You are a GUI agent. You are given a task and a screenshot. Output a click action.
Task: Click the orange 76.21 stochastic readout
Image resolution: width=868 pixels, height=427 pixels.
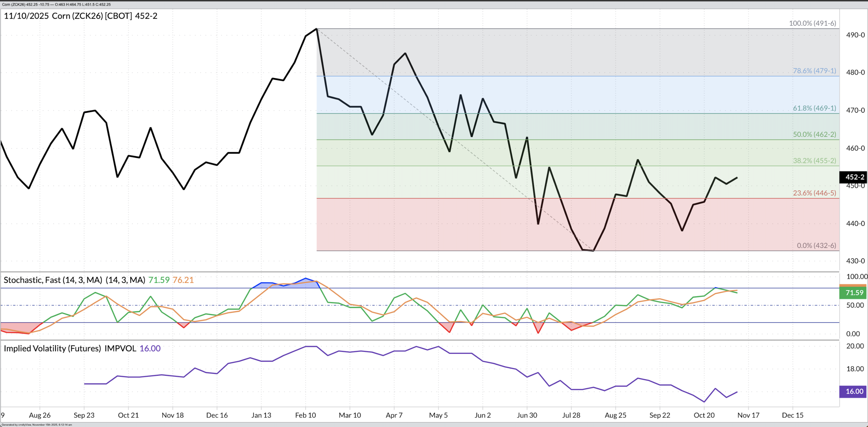(x=183, y=280)
